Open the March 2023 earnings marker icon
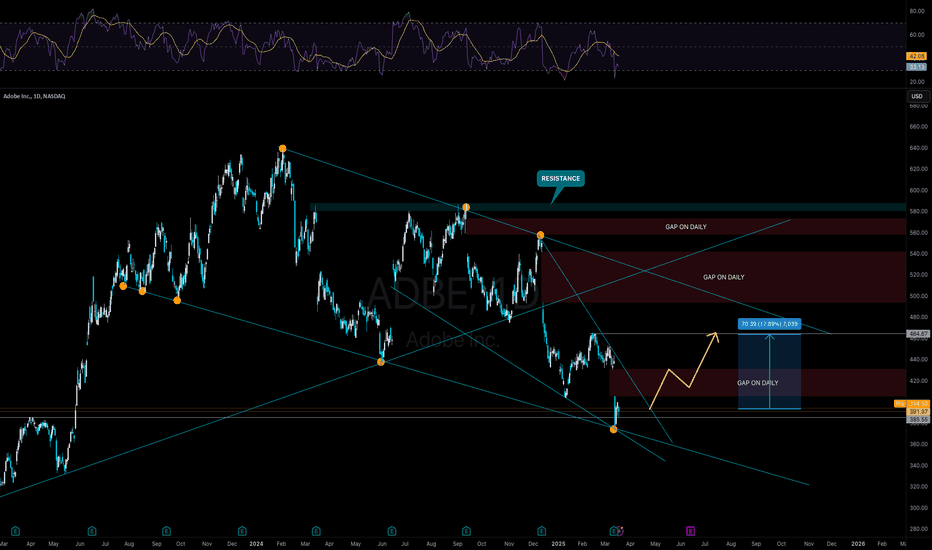The image size is (932, 550). (x=15, y=530)
